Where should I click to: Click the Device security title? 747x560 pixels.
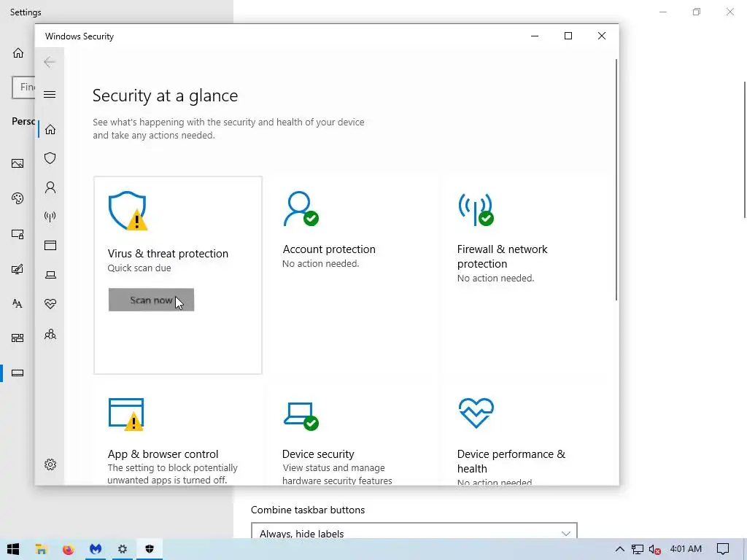coord(318,454)
